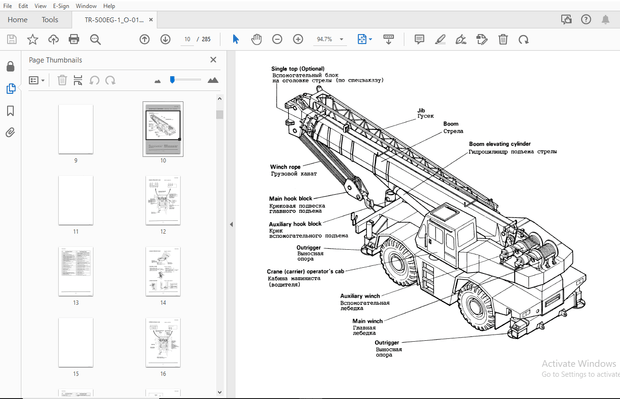Click the 'Boom elevating cylinder' label
Screen dimensions: 620x399
(x=500, y=144)
